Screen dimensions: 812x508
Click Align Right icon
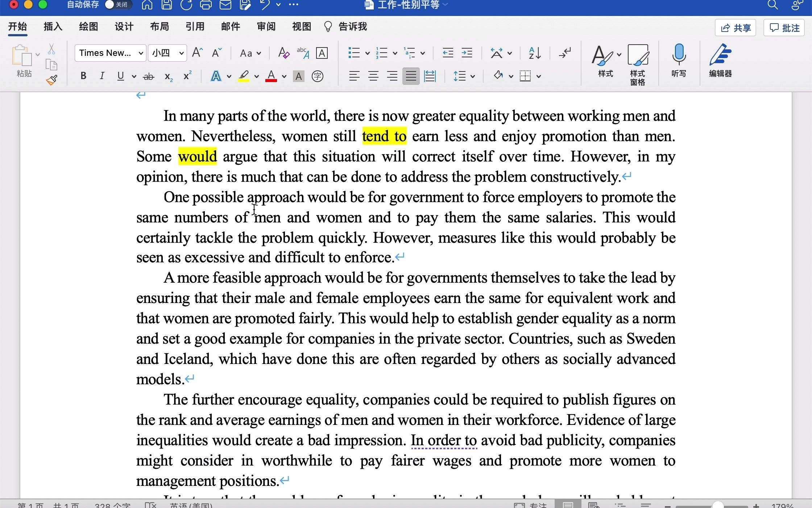click(392, 76)
